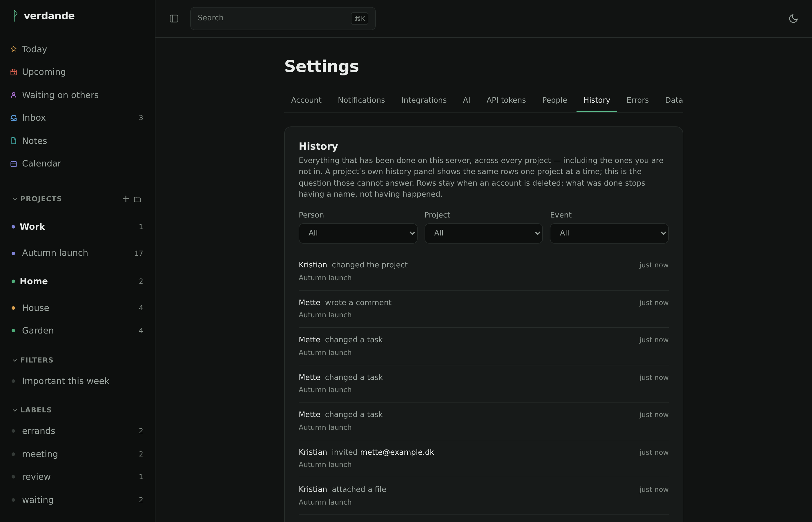Open the AI settings tab

click(466, 100)
